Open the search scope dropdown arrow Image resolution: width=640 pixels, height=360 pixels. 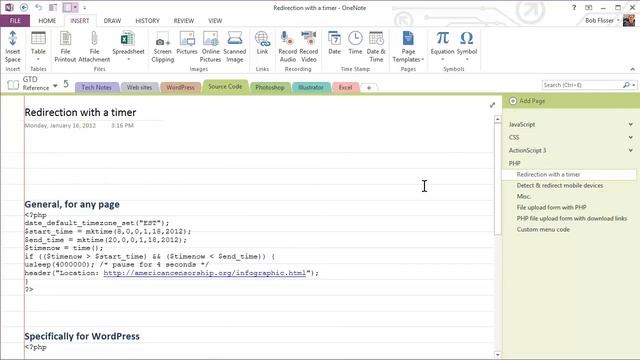coord(634,85)
